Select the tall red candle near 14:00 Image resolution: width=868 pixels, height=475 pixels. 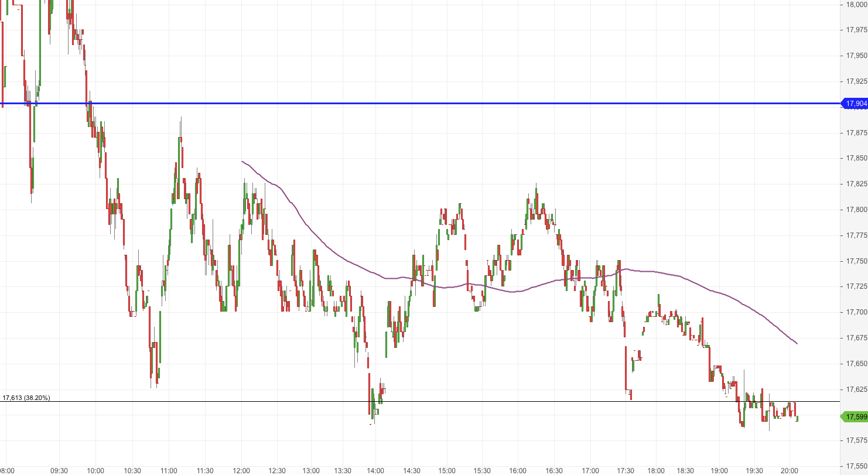pos(370,392)
